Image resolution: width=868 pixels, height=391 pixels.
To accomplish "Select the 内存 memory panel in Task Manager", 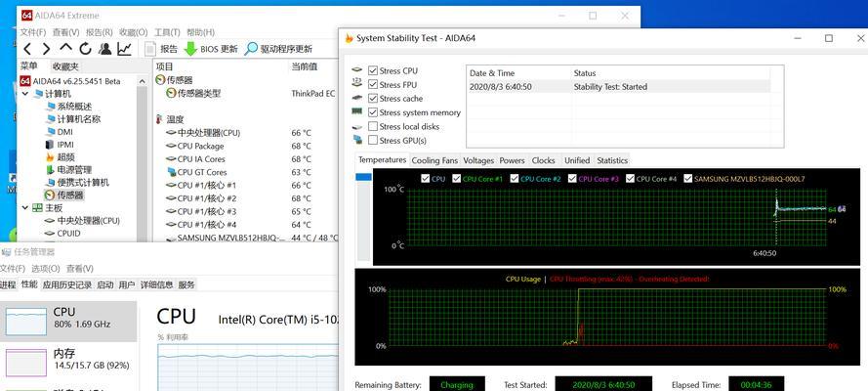I will (x=68, y=360).
